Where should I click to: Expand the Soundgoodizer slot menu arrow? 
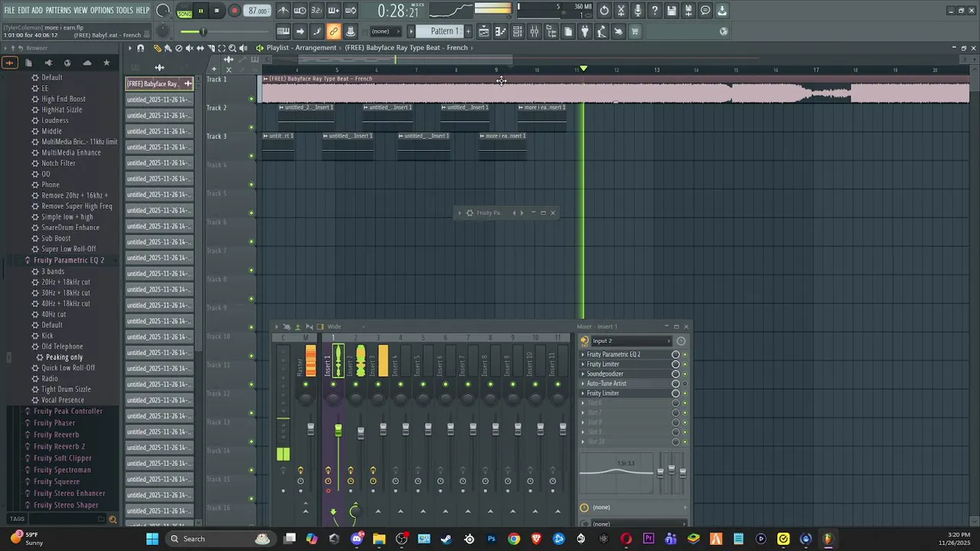[583, 373]
